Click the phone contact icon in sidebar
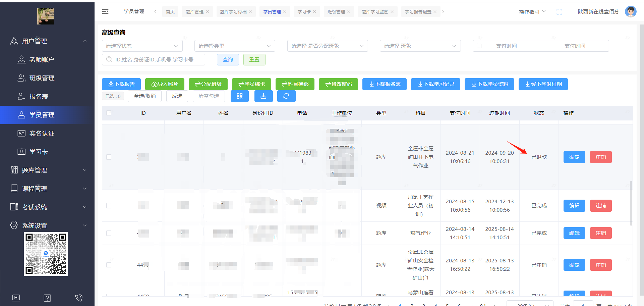This screenshot has width=644, height=306. [x=79, y=298]
